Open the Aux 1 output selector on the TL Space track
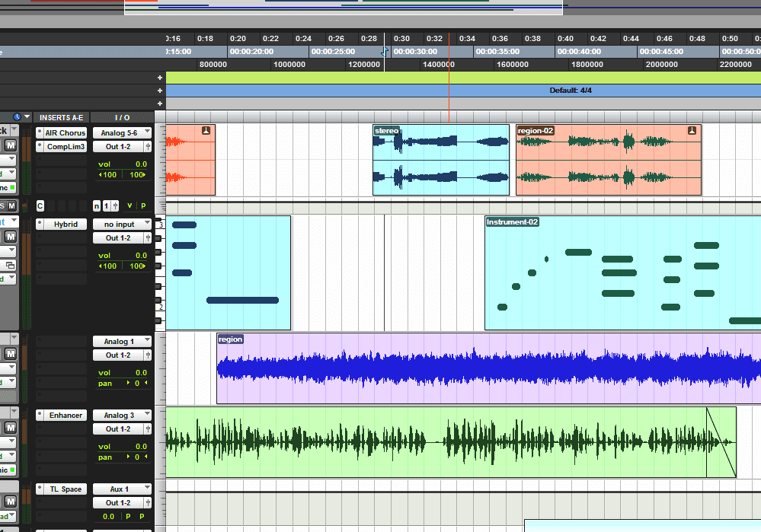 (122, 488)
